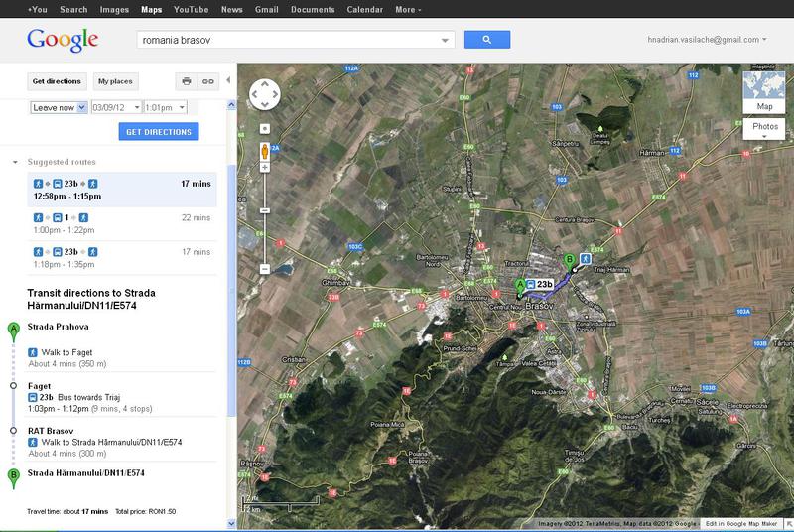Click the Map view thumbnail

tap(764, 92)
